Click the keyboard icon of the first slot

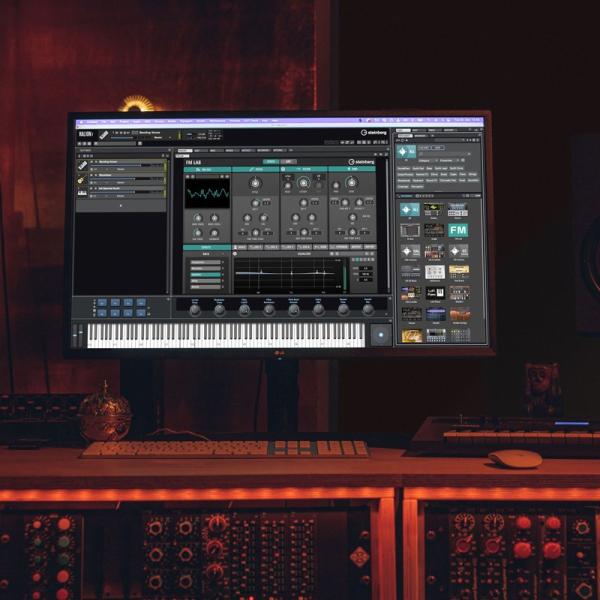click(x=82, y=163)
